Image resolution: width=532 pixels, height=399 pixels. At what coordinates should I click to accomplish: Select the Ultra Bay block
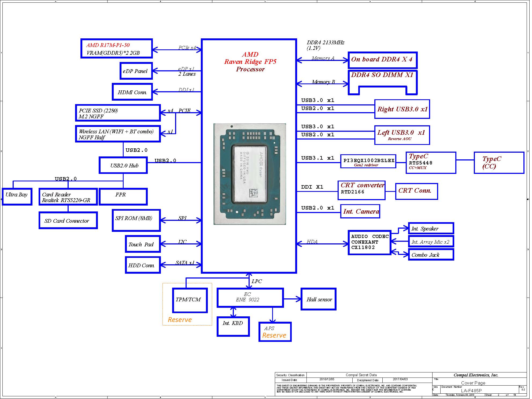pos(17,197)
